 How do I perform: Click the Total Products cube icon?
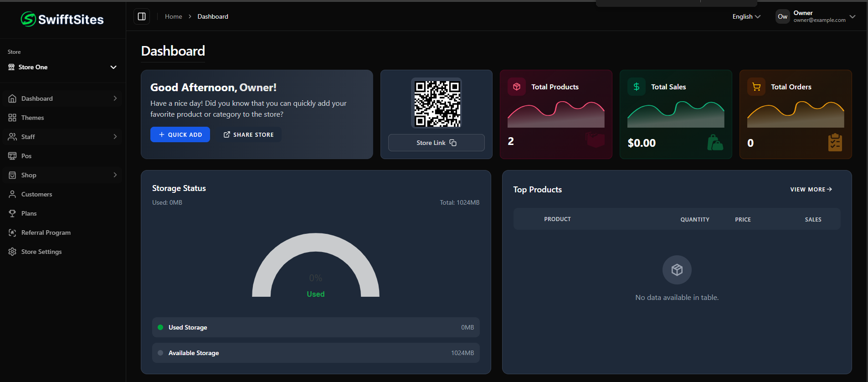517,87
